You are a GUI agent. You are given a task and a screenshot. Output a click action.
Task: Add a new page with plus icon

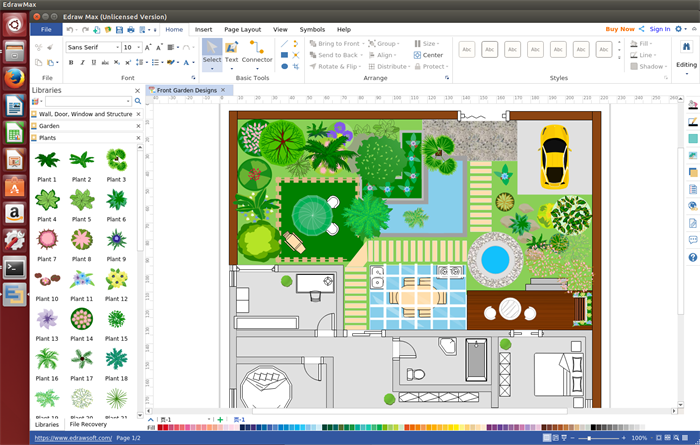click(x=220, y=419)
